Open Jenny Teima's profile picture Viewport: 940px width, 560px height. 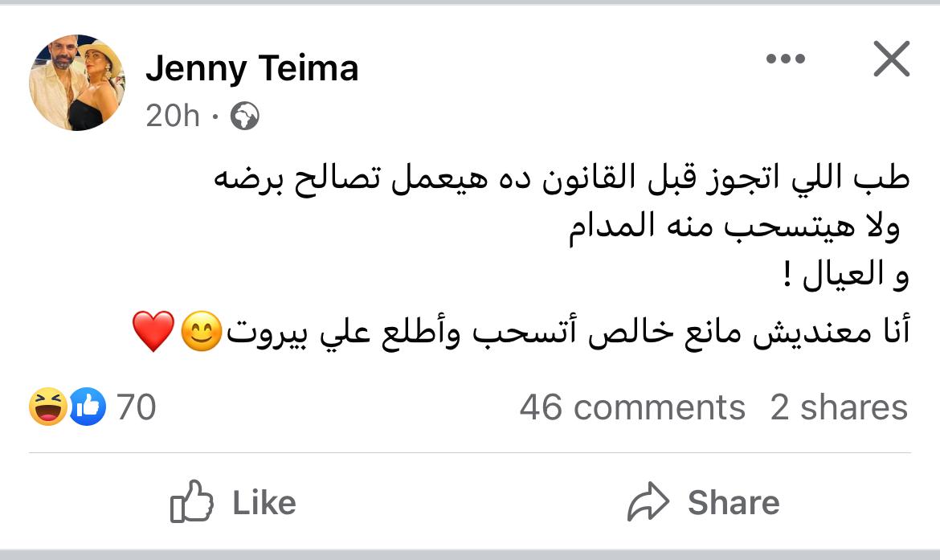point(77,83)
